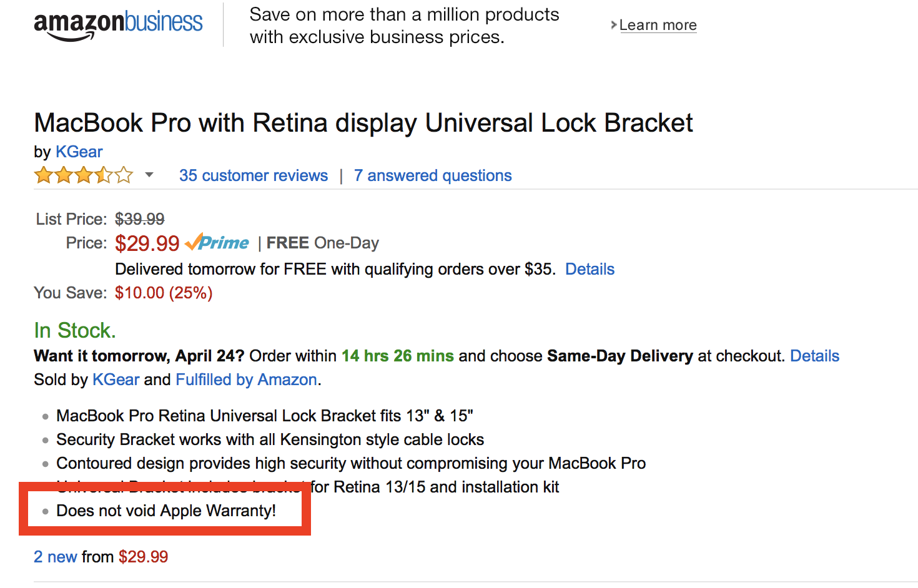918x588 pixels.
Task: Click the Save on million products banner text
Action: click(x=405, y=26)
